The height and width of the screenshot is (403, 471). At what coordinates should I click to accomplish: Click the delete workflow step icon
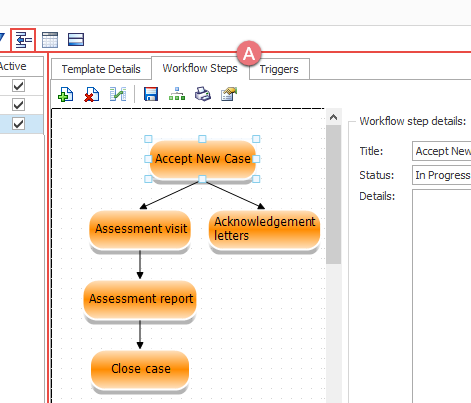(92, 94)
